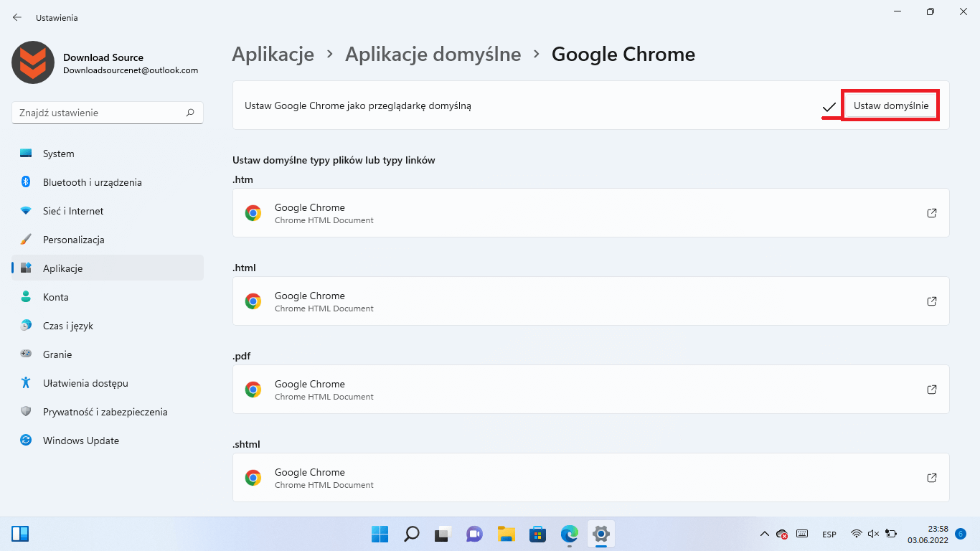The height and width of the screenshot is (551, 980).
Task: Open the .html Google Chrome row
Action: click(x=591, y=301)
